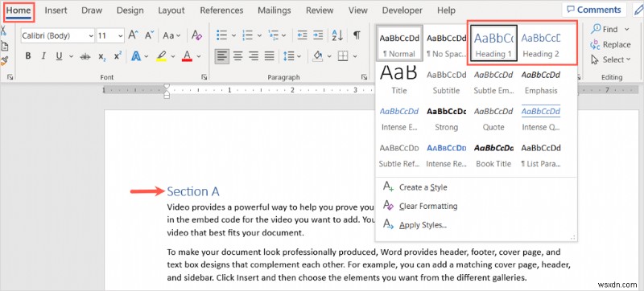
Task: Click the Multilevel List icon
Action: click(274, 35)
